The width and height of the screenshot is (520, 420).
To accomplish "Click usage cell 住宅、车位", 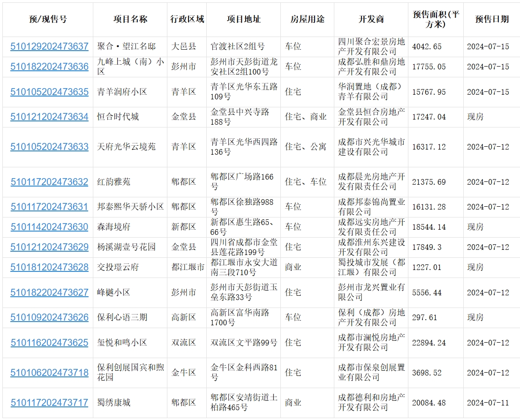I will click(305, 182).
